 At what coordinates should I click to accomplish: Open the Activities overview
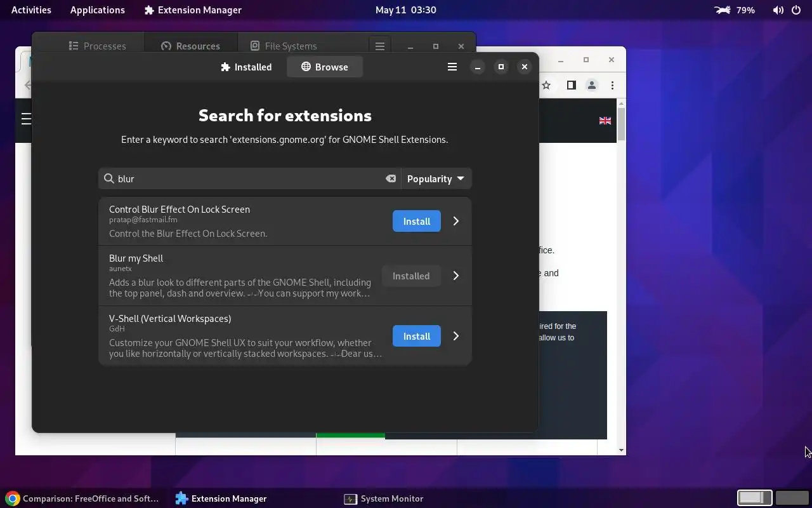click(x=31, y=10)
